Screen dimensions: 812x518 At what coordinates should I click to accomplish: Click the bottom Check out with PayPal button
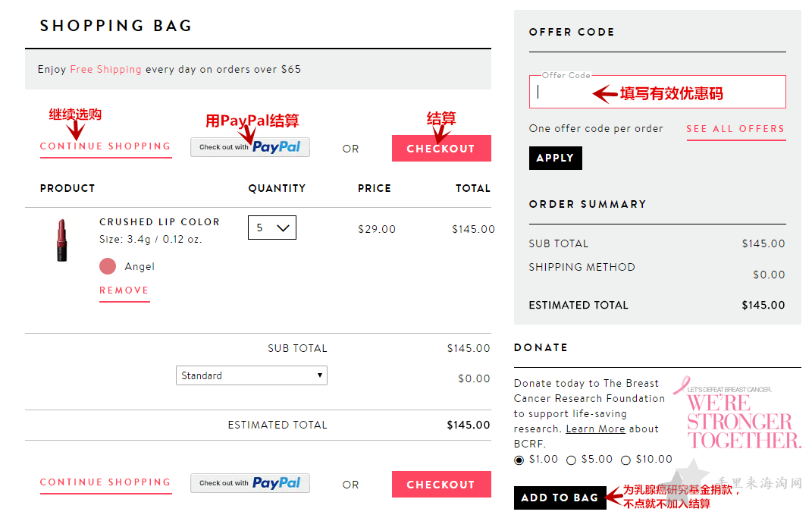point(250,483)
